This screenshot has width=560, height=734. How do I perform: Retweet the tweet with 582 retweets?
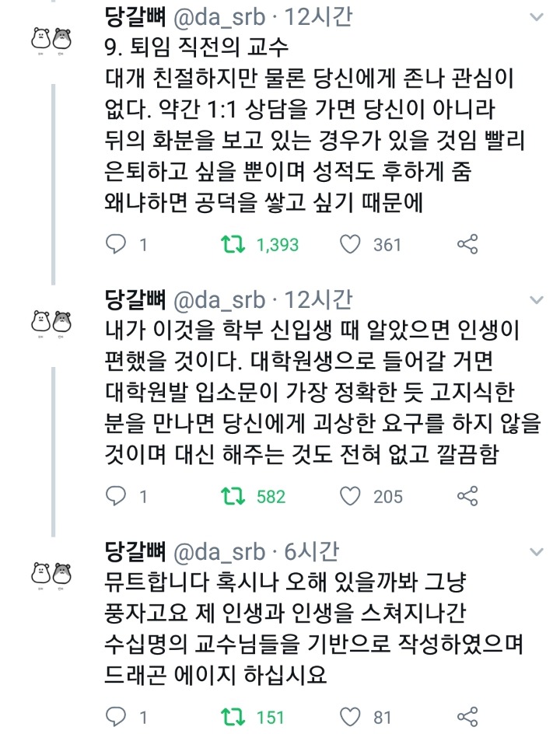click(230, 495)
